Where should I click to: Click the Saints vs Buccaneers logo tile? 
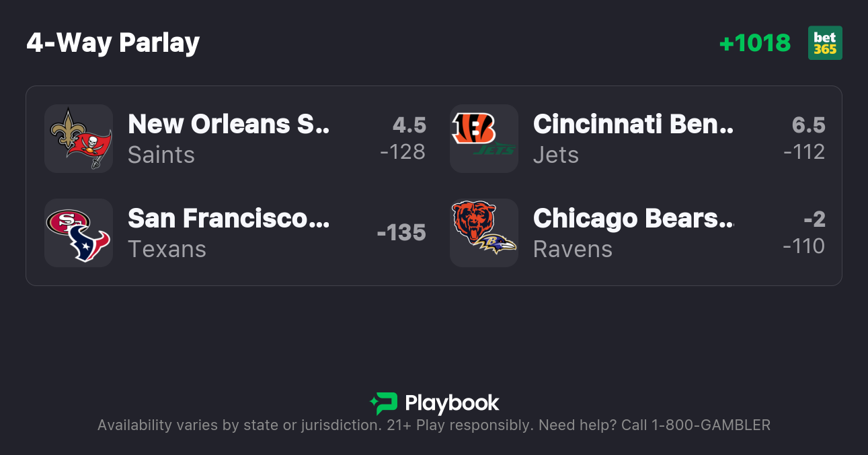point(79,139)
